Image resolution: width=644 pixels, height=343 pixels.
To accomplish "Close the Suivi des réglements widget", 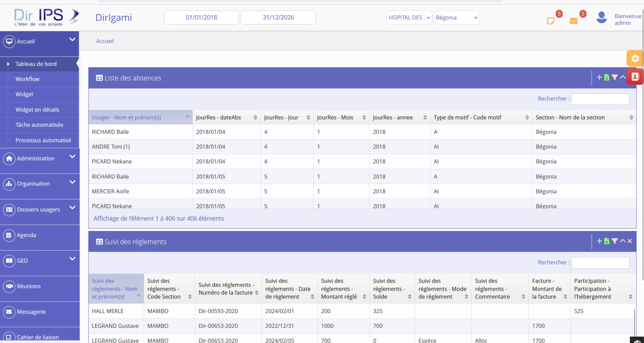I will click(630, 241).
